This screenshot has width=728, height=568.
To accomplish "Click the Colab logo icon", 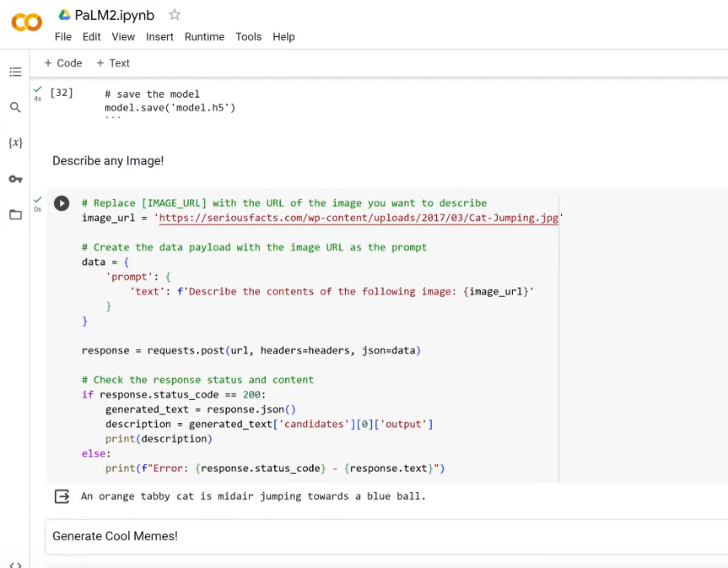I will [x=27, y=22].
